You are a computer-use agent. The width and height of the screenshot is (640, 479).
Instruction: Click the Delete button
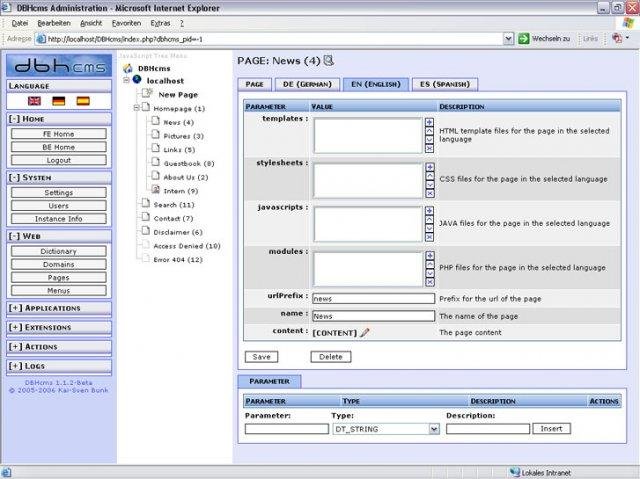click(x=331, y=357)
